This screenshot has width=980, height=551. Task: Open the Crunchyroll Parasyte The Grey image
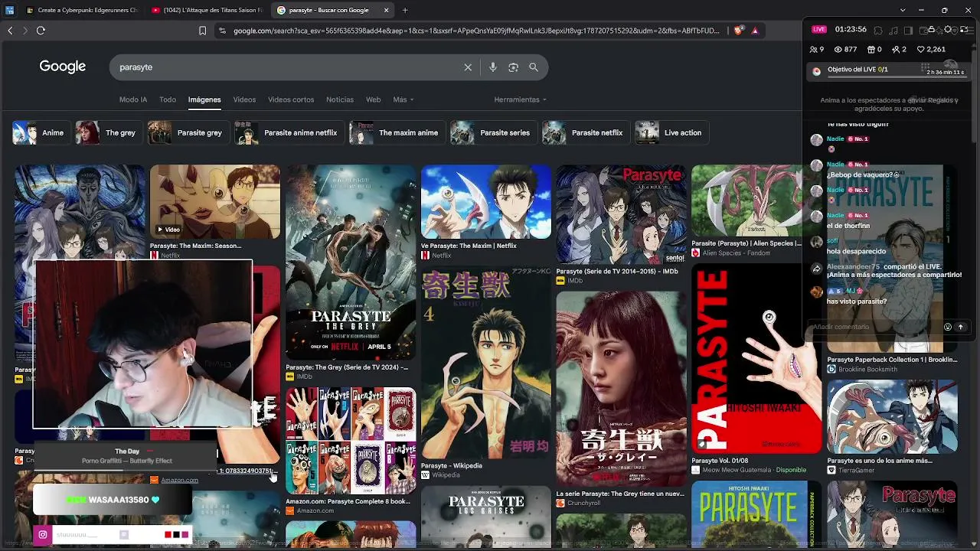(x=622, y=389)
